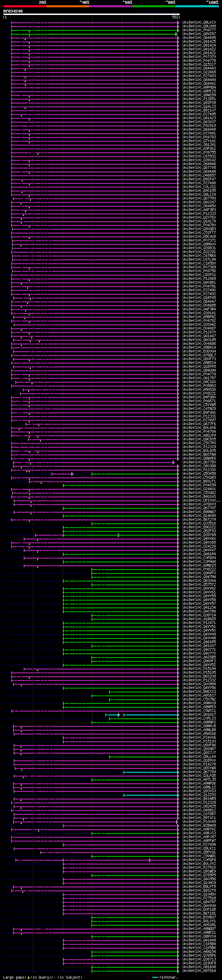Screen dimensions: 222x980
Task: Pick hit UniRef100_A9PEI5
Action: [199, 91]
